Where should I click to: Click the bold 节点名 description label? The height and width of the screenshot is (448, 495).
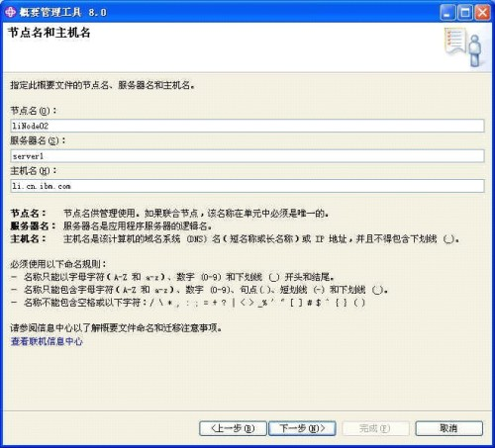coord(28,214)
